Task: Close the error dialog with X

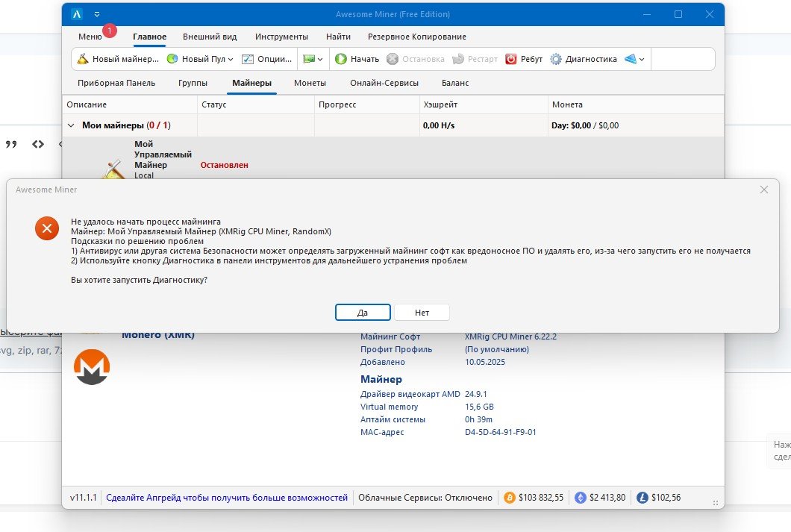Action: pyautogui.click(x=763, y=190)
